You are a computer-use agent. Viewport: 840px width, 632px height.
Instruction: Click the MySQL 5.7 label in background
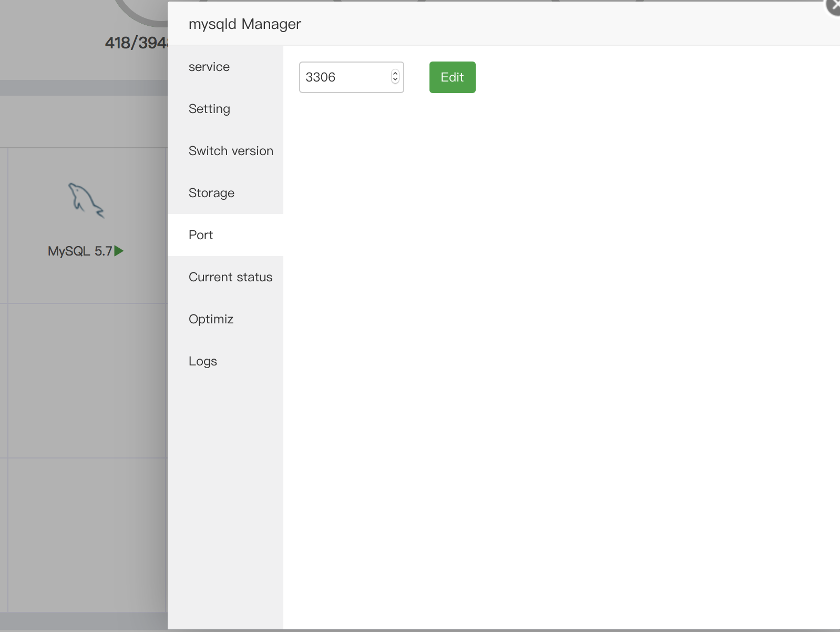click(80, 251)
